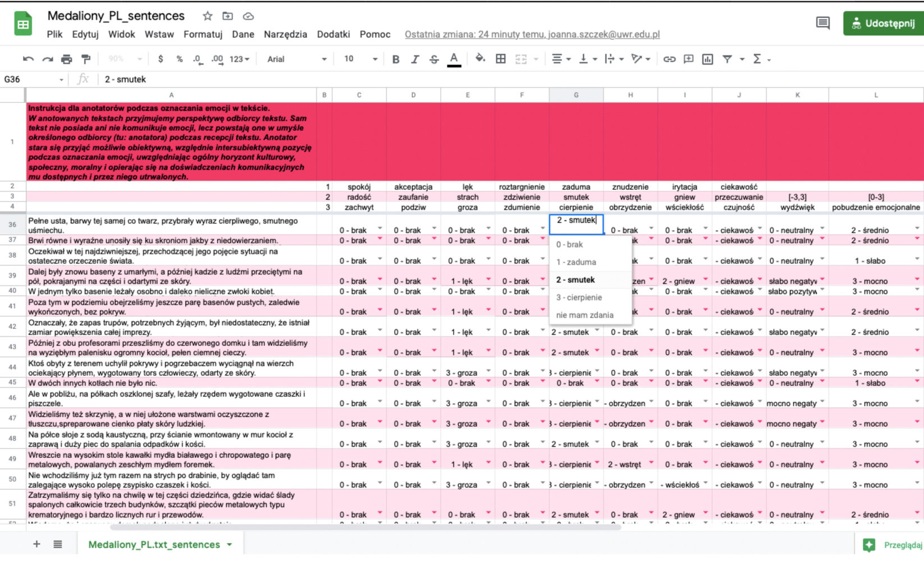Switch to Medaliony_PL.txt_sentences sheet tab
This screenshot has width=924, height=569.
point(154,544)
